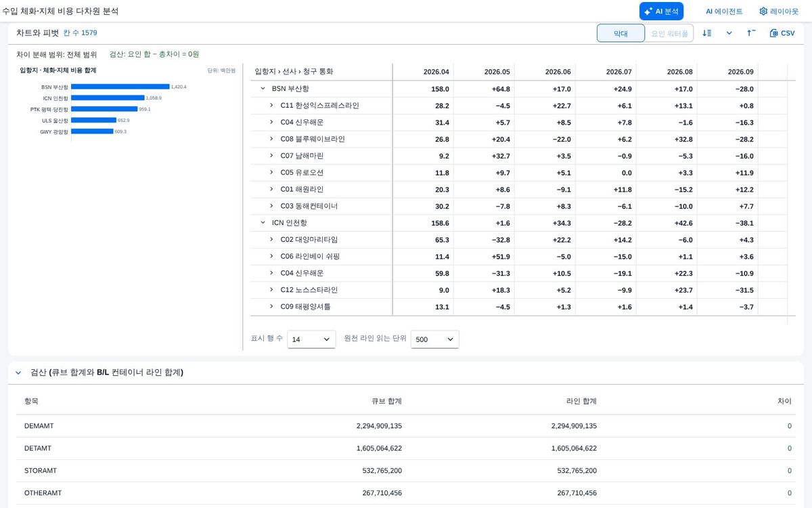Expand the C12 노스스타라인 row
The image size is (812, 508).
[271, 290]
